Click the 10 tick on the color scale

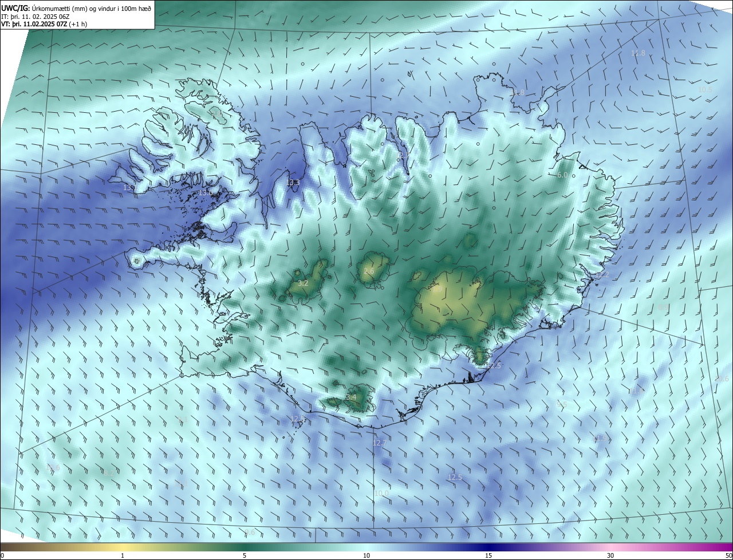click(366, 555)
